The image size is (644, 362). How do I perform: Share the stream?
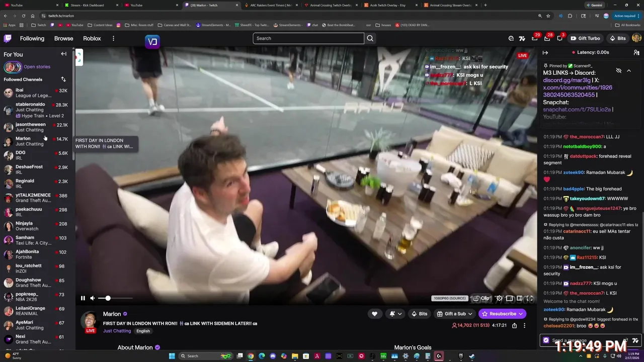click(514, 325)
